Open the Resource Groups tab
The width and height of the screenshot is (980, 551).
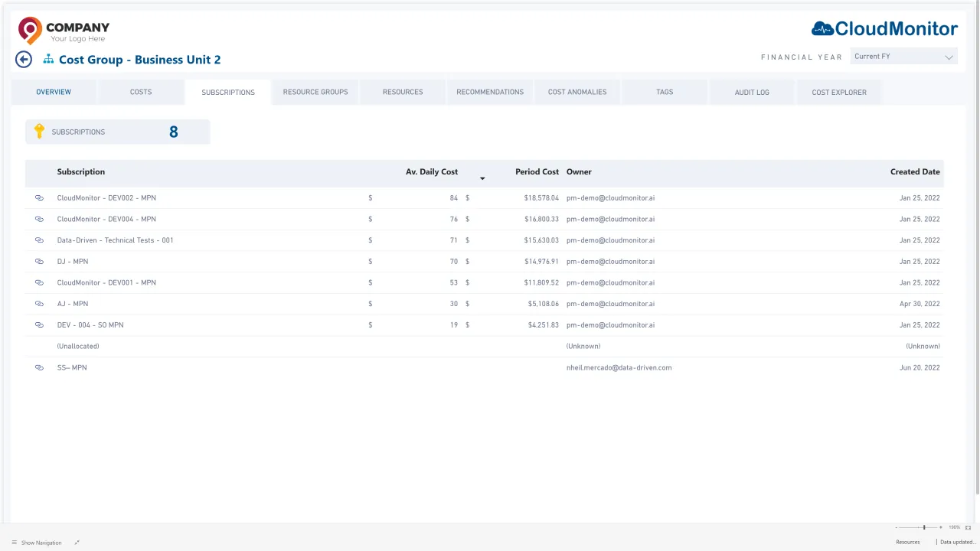(x=315, y=92)
